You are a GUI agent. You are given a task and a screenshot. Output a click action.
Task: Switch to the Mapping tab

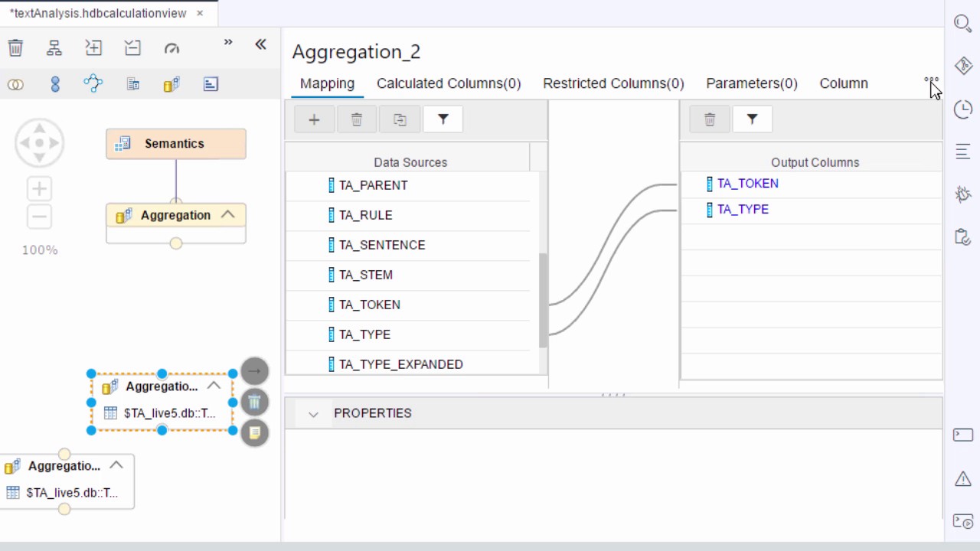(327, 83)
